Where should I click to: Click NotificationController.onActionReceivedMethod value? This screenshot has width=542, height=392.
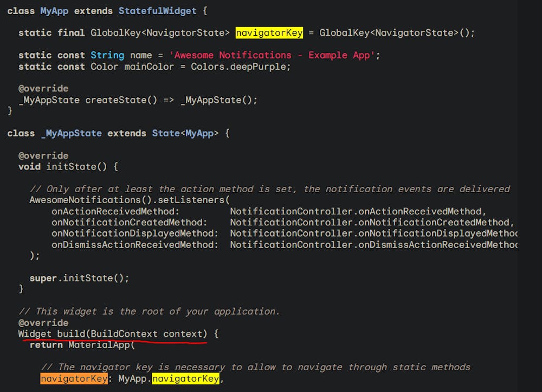pos(356,211)
